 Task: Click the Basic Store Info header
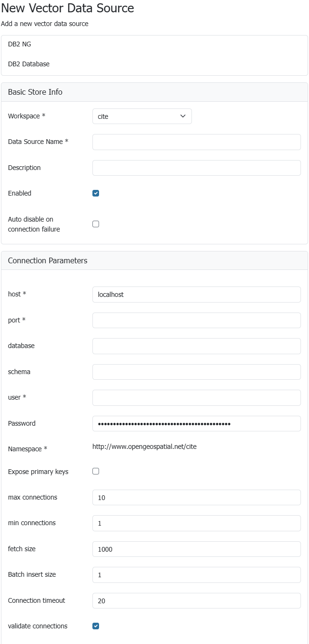pyautogui.click(x=35, y=92)
